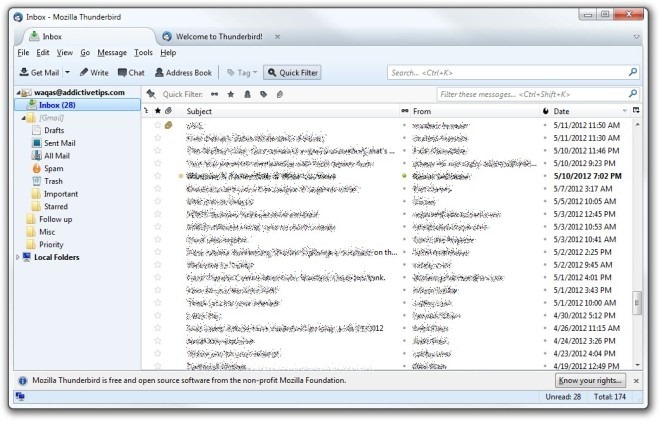Filter starred messages in Quick Filter bar

click(x=231, y=94)
